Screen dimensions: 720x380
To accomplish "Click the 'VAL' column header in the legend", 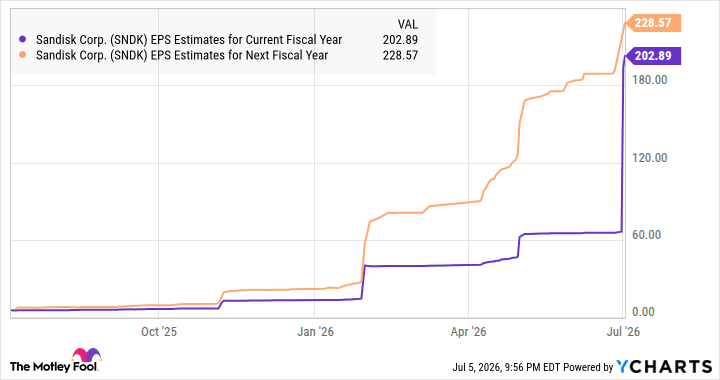I will click(x=407, y=24).
